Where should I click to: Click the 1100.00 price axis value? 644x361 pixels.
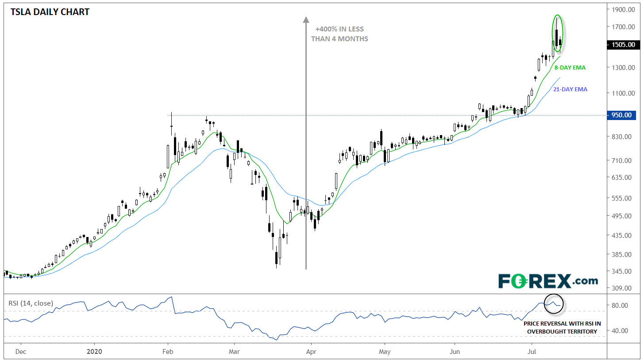click(624, 93)
